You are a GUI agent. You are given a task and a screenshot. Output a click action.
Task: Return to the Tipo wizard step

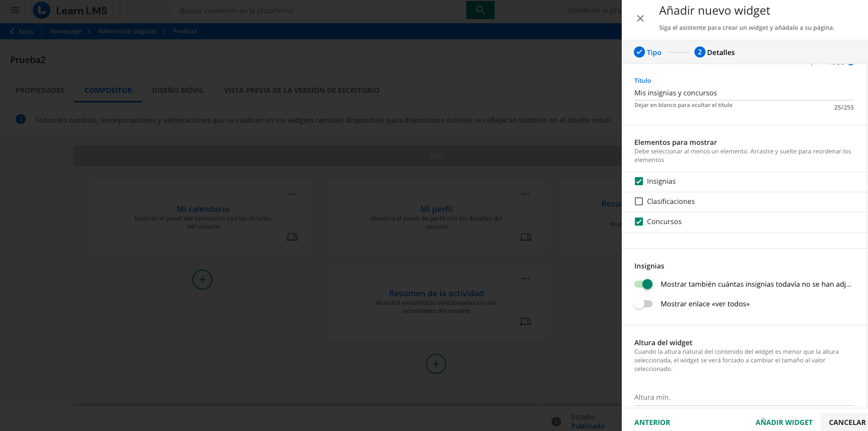pyautogui.click(x=648, y=52)
